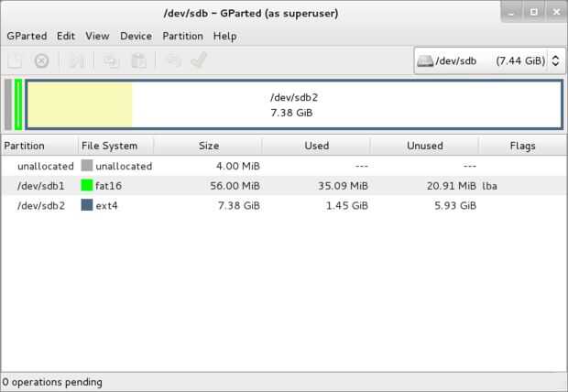The image size is (568, 392).
Task: Click the Unused column header
Action: tap(424, 146)
